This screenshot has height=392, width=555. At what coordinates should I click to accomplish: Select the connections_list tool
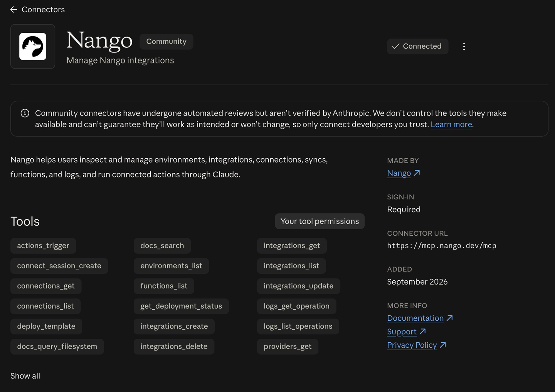click(x=45, y=306)
